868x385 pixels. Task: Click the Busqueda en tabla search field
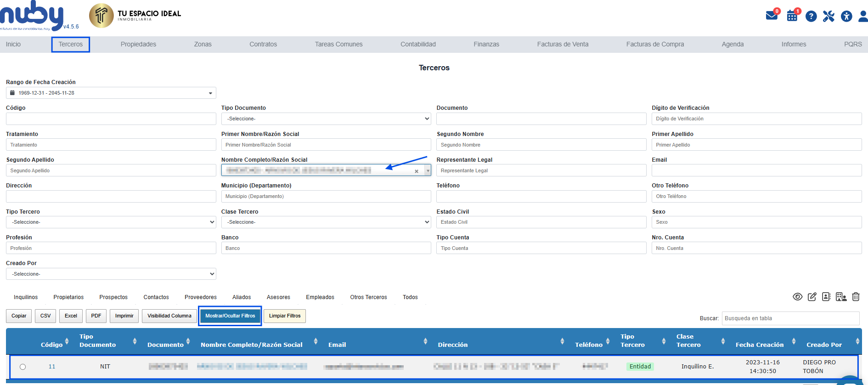790,318
